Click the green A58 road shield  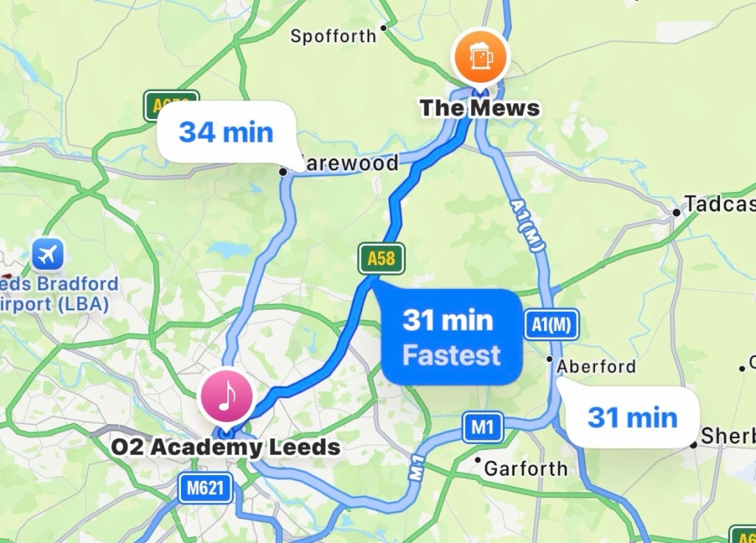point(381,259)
